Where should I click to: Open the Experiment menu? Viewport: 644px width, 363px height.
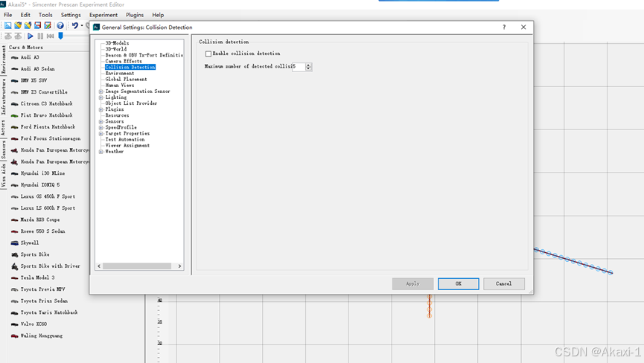pyautogui.click(x=103, y=15)
